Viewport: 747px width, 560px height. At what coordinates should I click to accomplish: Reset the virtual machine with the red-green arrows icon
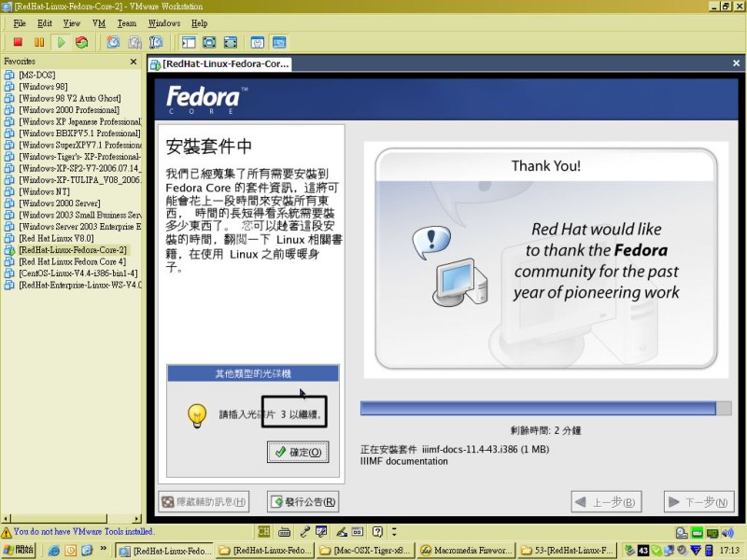(81, 42)
